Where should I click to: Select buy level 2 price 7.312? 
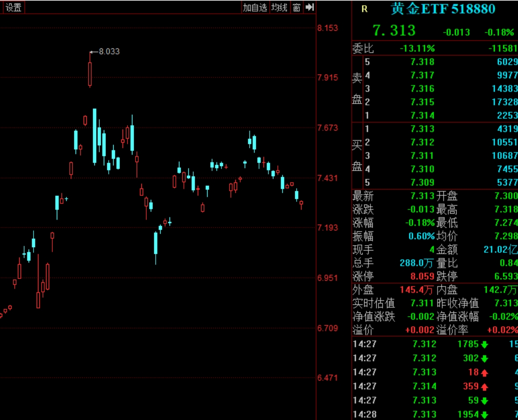tap(422, 142)
